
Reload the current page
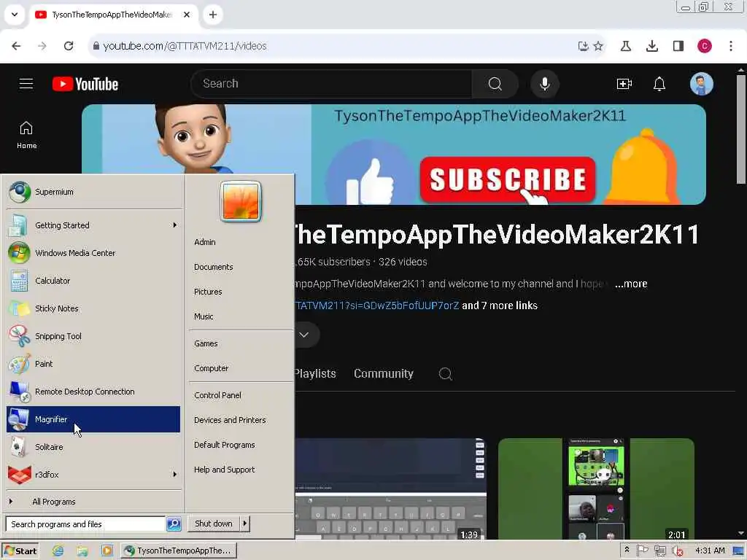pyautogui.click(x=69, y=46)
